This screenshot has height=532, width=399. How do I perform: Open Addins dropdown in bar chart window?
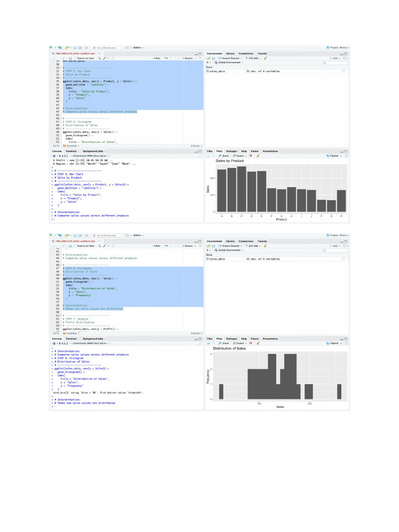coord(138,47)
